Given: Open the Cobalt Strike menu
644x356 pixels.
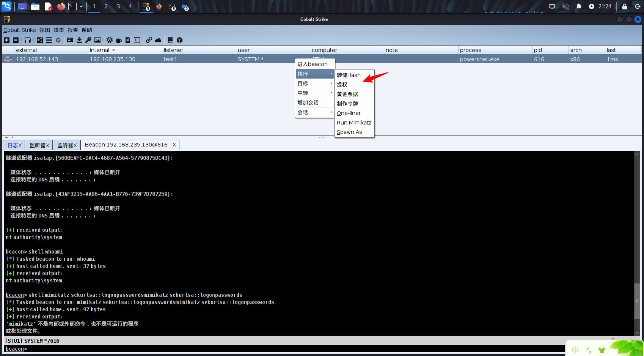Looking at the screenshot, I should (20, 30).
